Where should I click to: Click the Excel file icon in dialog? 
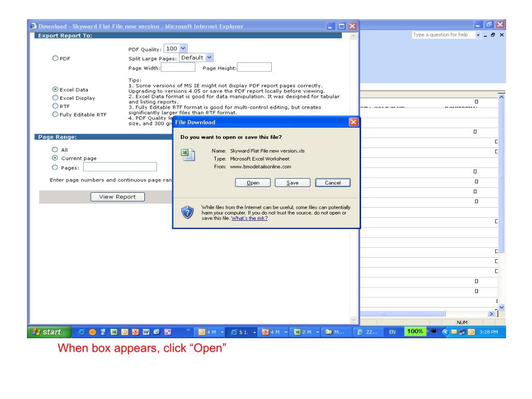pos(188,155)
